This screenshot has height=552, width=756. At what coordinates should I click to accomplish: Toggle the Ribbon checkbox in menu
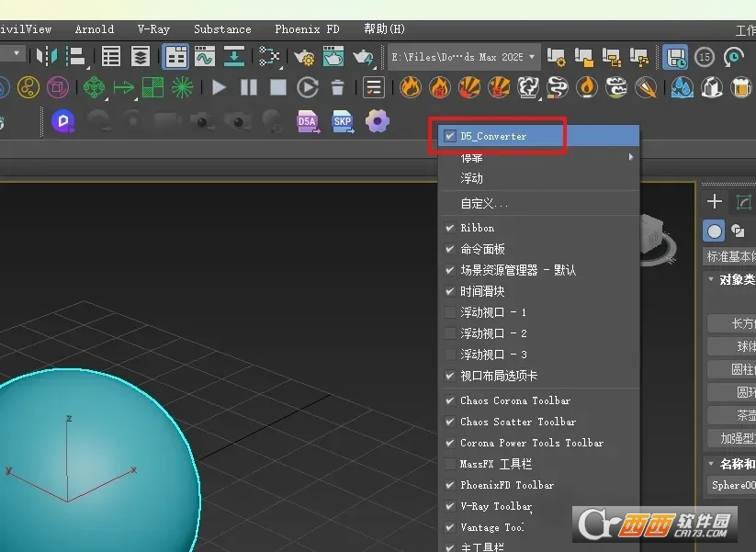pyautogui.click(x=450, y=228)
